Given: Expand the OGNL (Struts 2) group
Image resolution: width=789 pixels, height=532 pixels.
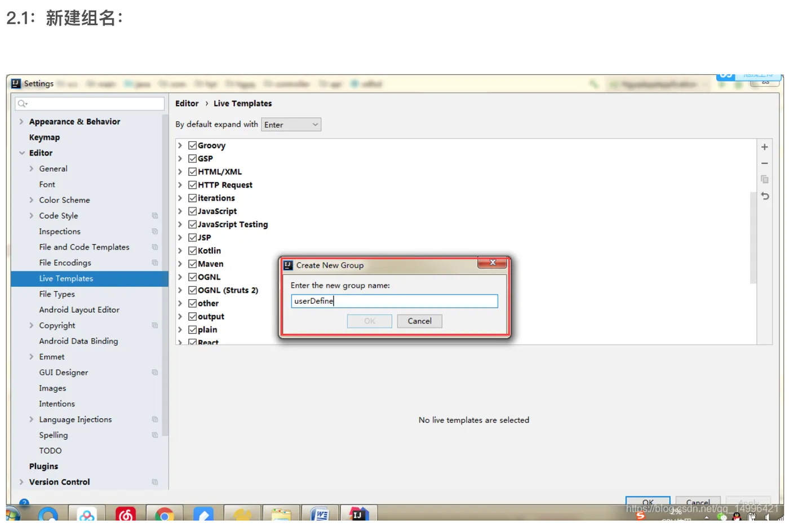Looking at the screenshot, I should [180, 290].
